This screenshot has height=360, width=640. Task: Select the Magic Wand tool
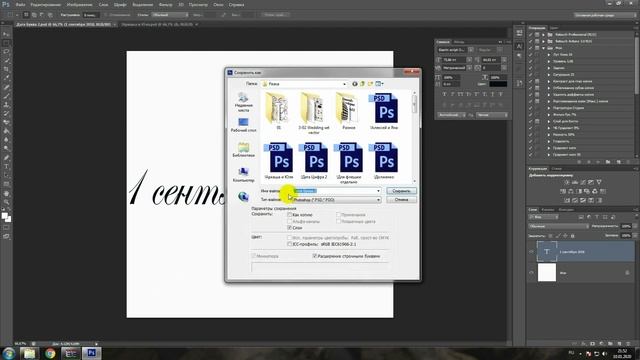tap(6, 61)
